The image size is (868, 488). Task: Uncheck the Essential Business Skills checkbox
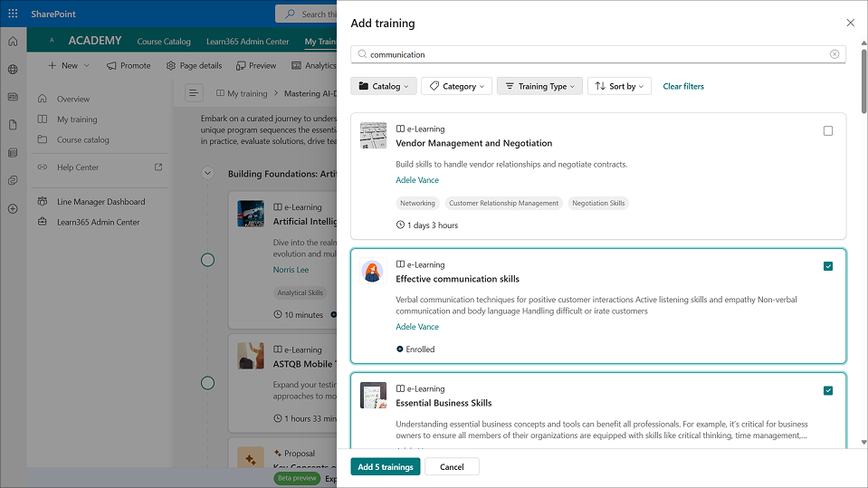pos(828,391)
